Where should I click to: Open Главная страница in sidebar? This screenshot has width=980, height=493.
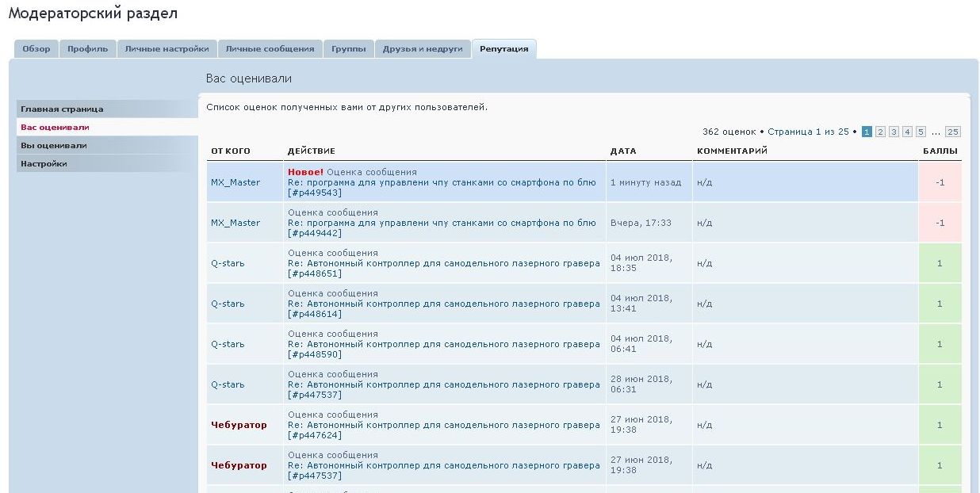(x=107, y=109)
